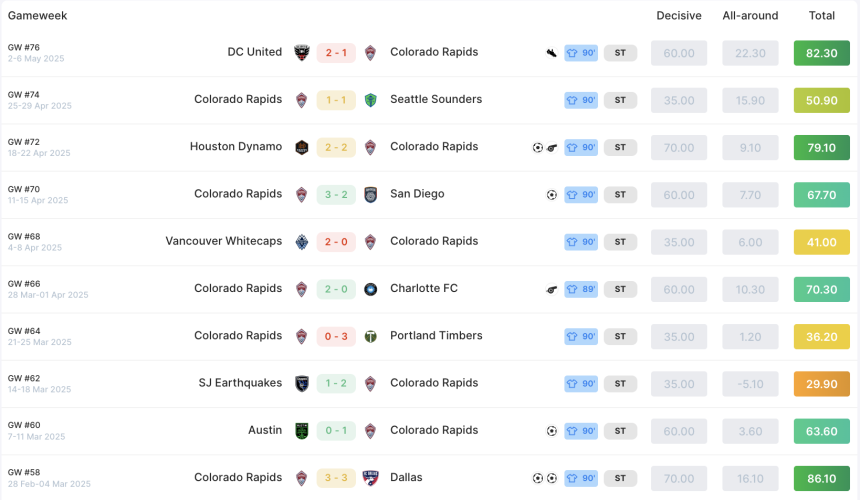Open the 3 - 3 score against Dallas
Viewport: 860px width, 500px height.
tap(336, 478)
